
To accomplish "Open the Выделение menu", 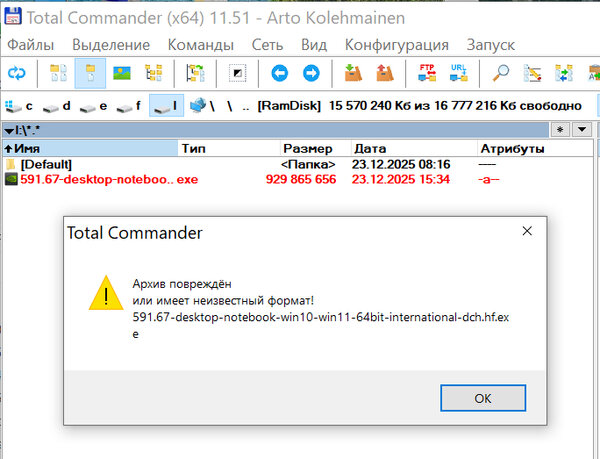I will pyautogui.click(x=111, y=45).
